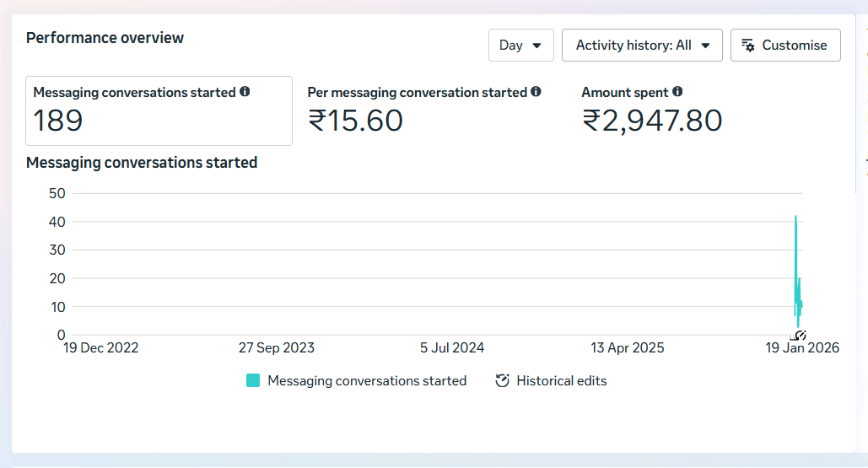Click info icon beside Messaging conversations started
The width and height of the screenshot is (868, 468).
[x=245, y=92]
